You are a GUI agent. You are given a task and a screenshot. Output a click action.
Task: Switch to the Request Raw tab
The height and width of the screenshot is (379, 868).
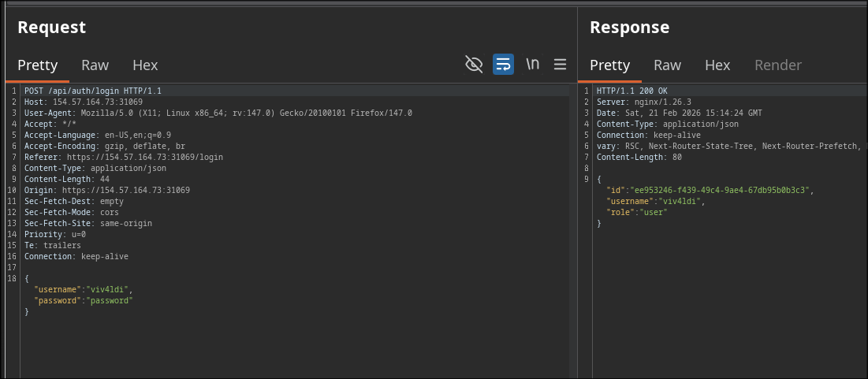[95, 65]
